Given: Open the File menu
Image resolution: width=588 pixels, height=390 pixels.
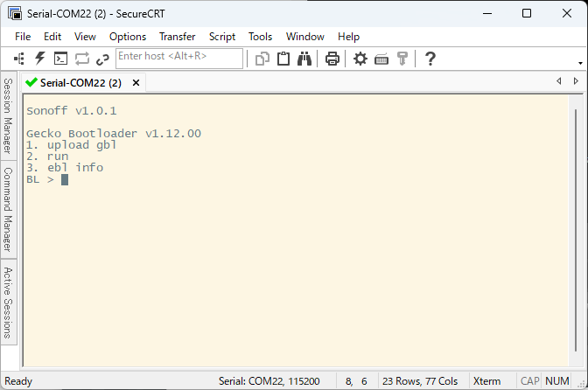Looking at the screenshot, I should tap(23, 37).
